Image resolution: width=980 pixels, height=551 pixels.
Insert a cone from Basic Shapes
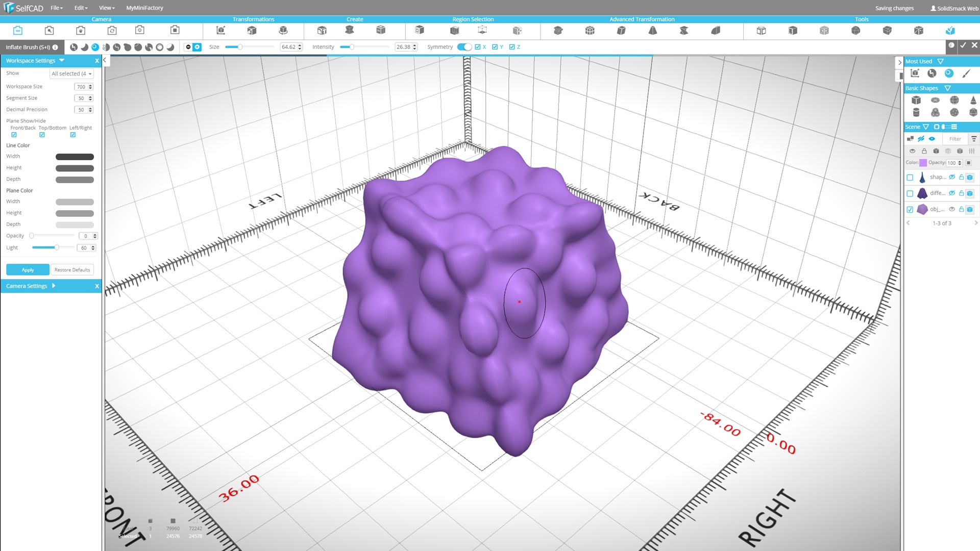973,101
